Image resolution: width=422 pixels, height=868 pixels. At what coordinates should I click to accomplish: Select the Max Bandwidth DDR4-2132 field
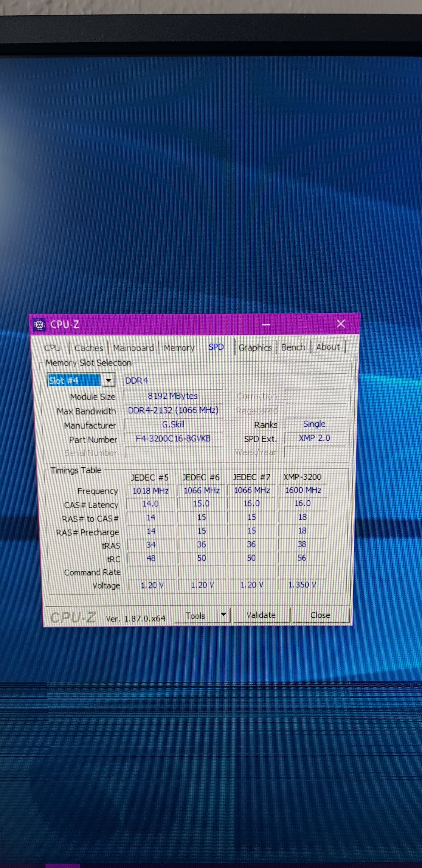click(173, 410)
